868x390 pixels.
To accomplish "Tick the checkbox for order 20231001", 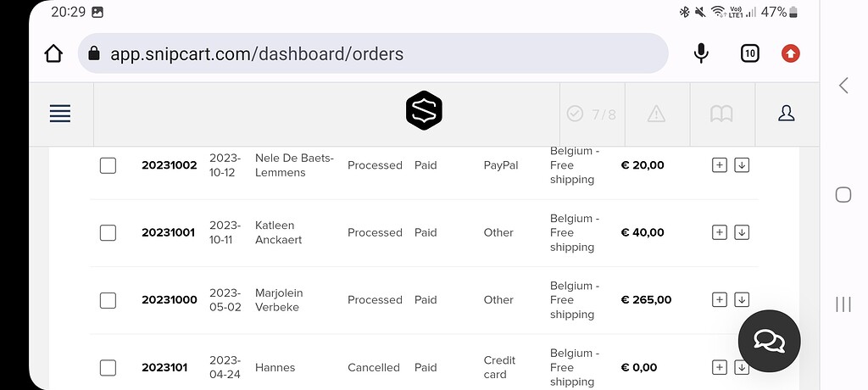I will [x=108, y=232].
